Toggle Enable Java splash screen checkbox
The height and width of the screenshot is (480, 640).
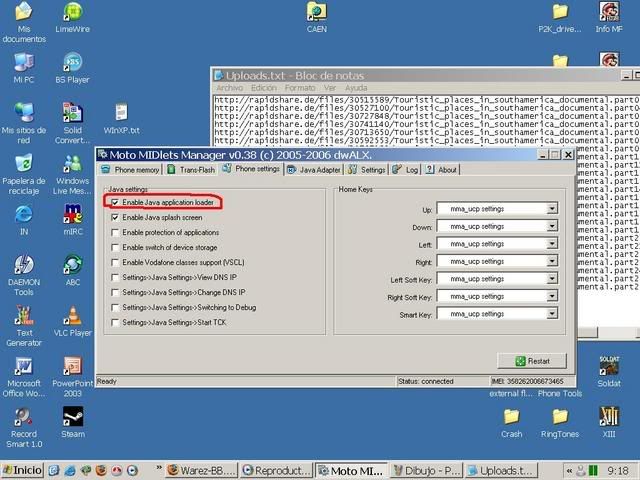pos(115,218)
